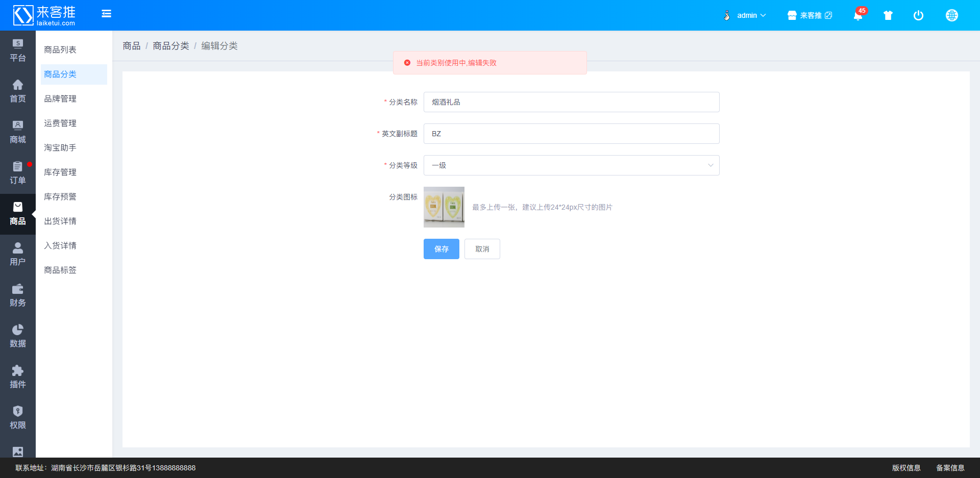Viewport: 980px width, 478px height.
Task: Open 权限 permissions in sidebar
Action: (x=18, y=418)
